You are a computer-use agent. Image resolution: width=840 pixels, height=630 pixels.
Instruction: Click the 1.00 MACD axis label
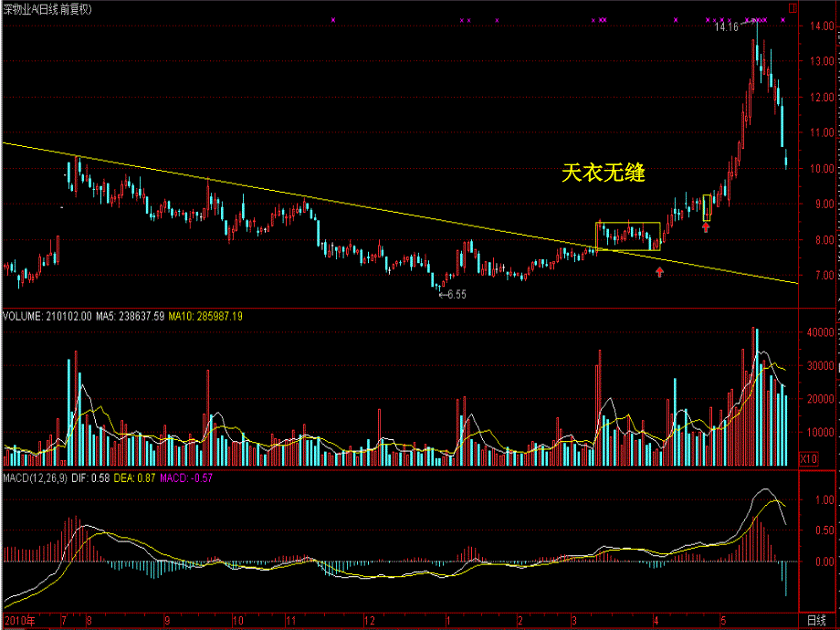click(824, 500)
